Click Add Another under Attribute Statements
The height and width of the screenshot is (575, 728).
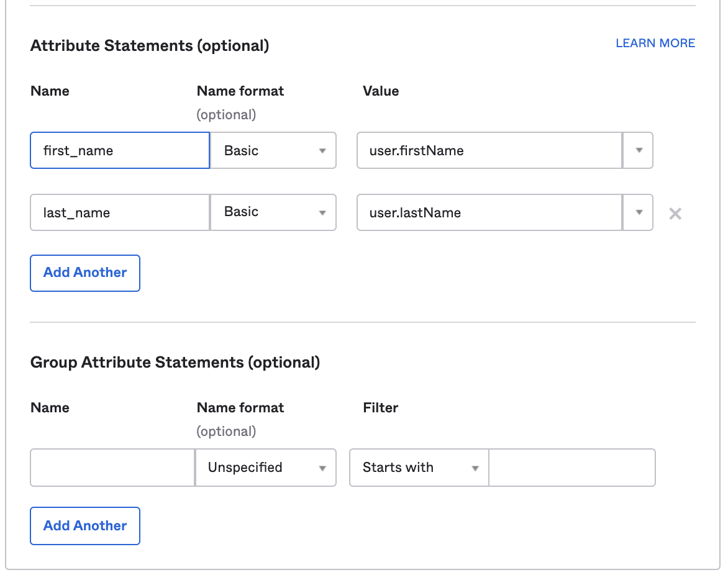click(x=85, y=273)
